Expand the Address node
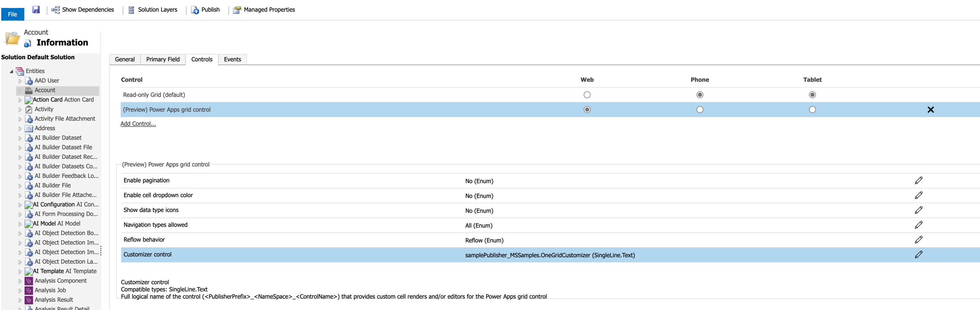980x310 pixels. coord(20,129)
